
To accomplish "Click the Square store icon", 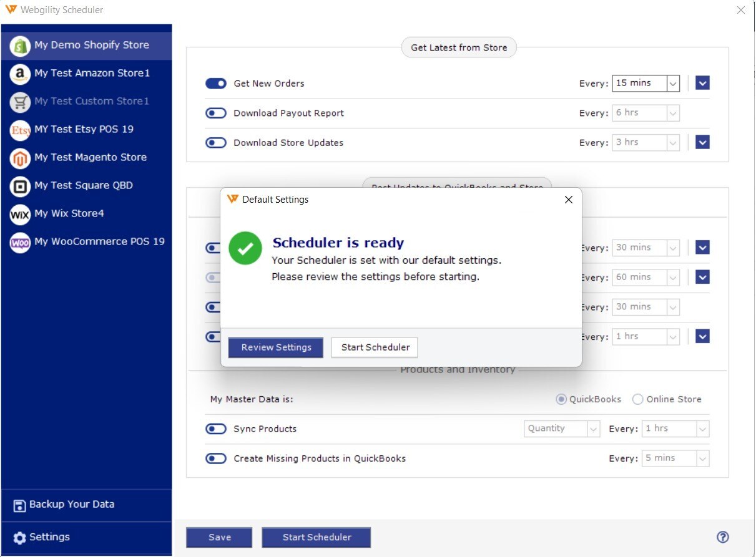I will pos(21,186).
